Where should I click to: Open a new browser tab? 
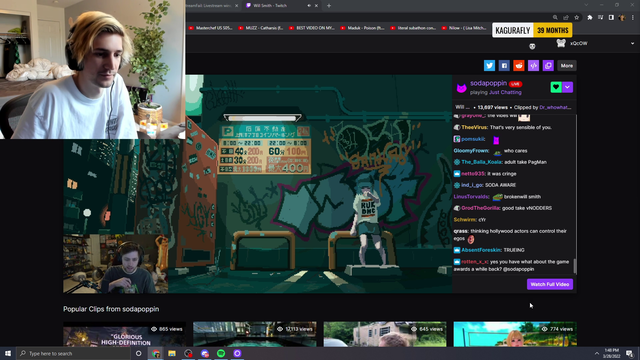tap(329, 6)
